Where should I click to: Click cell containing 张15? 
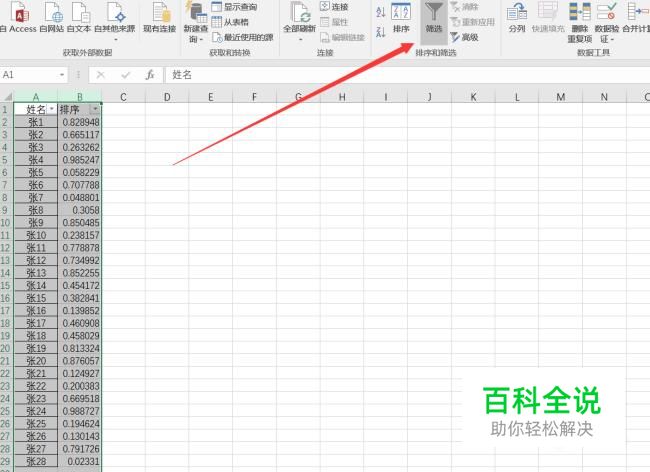click(x=36, y=298)
